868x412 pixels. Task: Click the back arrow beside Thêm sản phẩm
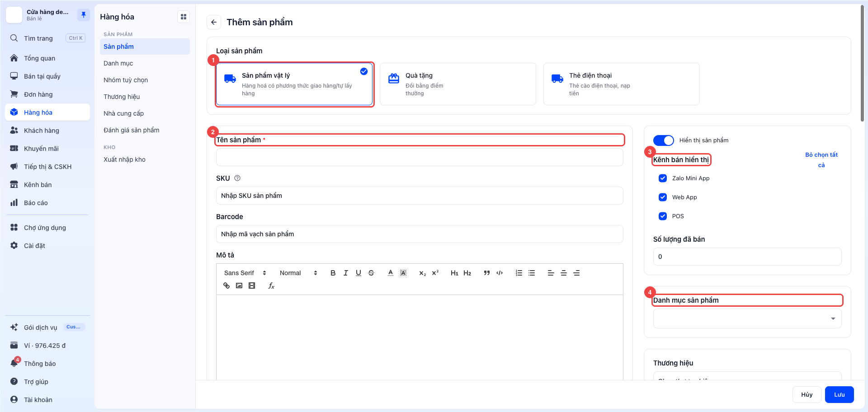pyautogui.click(x=214, y=22)
